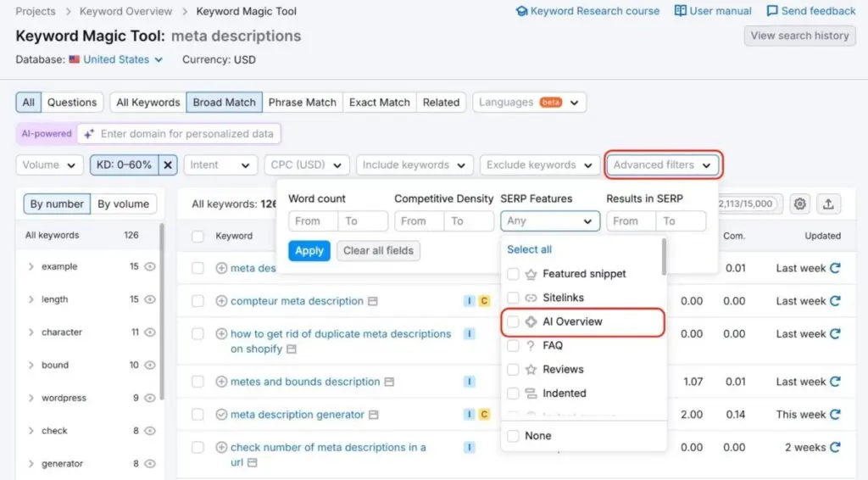
Task: Click the settings gear icon above the table
Action: [x=799, y=204]
